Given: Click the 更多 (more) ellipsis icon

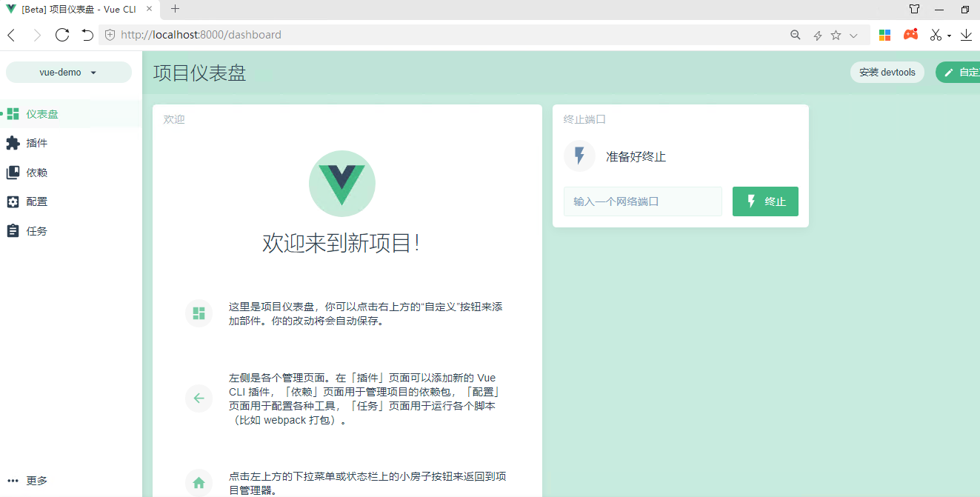Looking at the screenshot, I should click(x=13, y=480).
